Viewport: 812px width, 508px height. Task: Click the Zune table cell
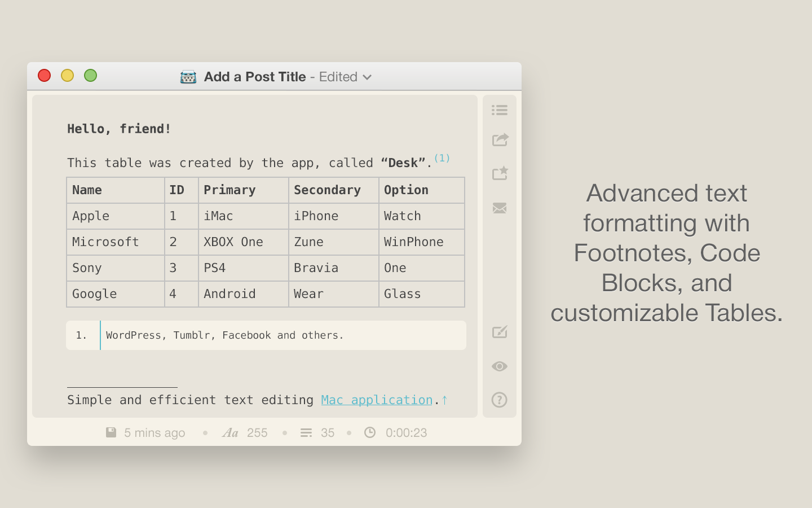[x=334, y=242]
